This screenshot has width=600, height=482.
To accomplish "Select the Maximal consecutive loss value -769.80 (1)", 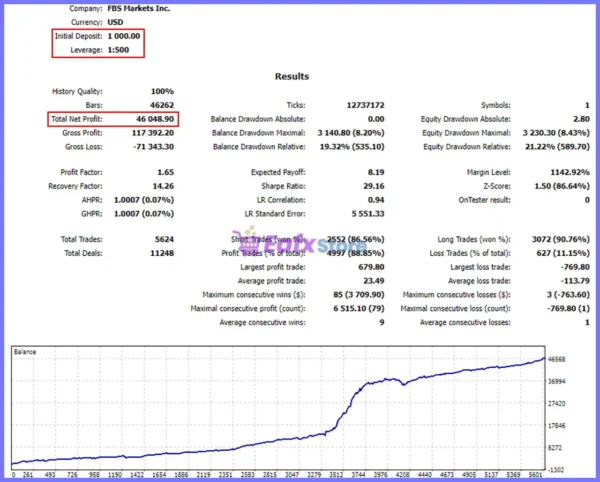I will click(x=568, y=308).
